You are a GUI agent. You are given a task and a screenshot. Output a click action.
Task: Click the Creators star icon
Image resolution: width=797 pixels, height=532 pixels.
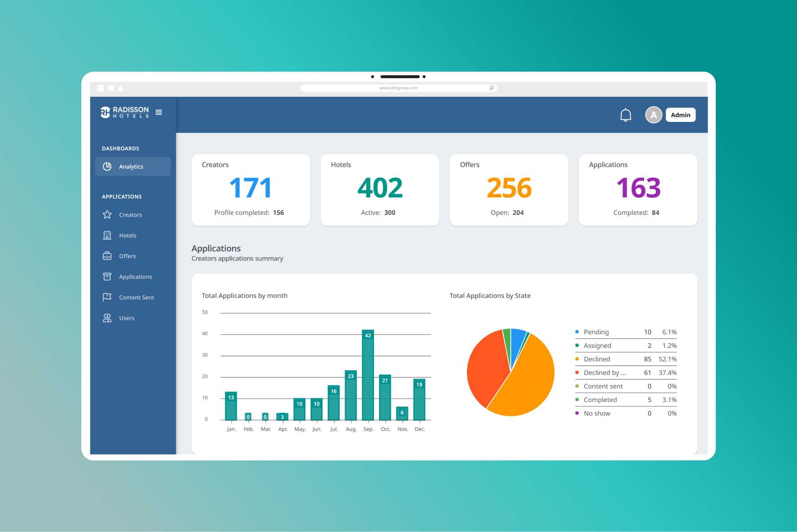[x=107, y=215]
